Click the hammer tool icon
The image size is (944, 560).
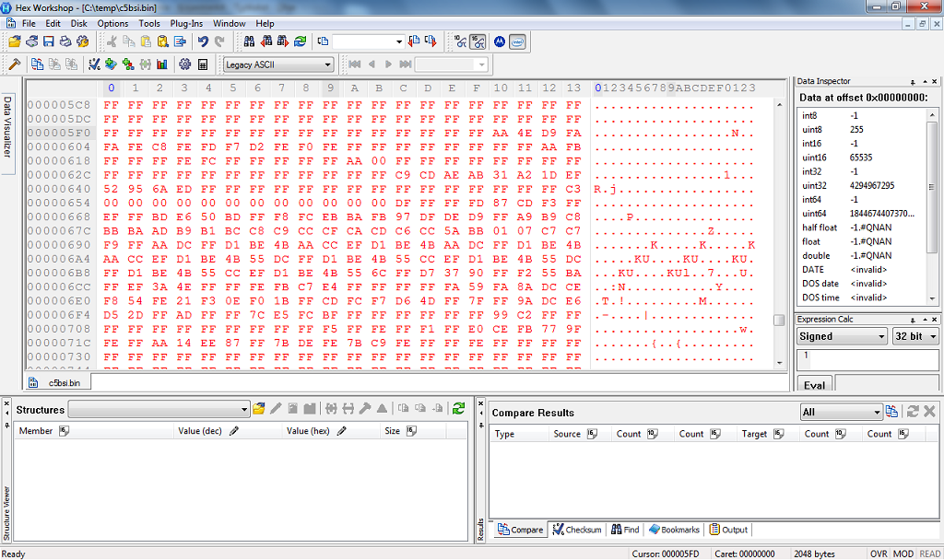14,64
